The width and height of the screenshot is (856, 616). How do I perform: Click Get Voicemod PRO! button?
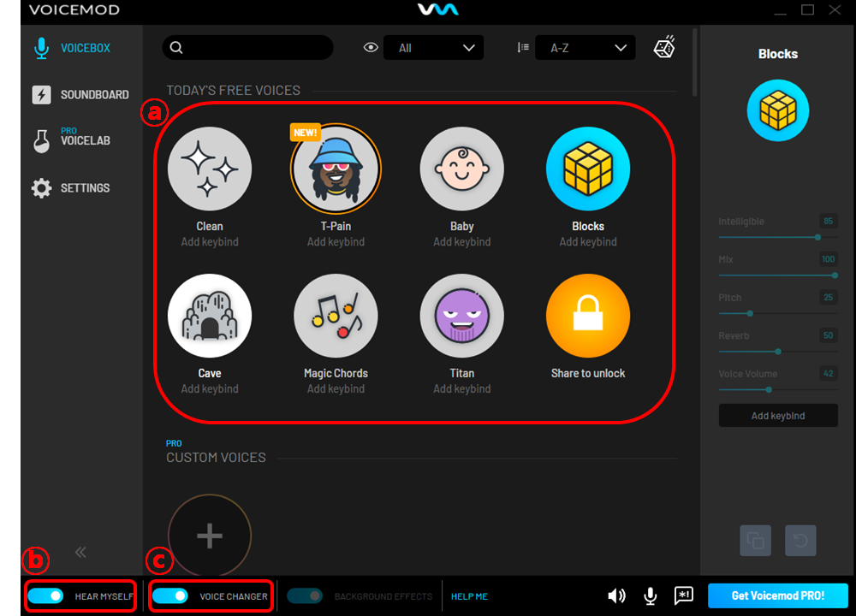click(778, 595)
